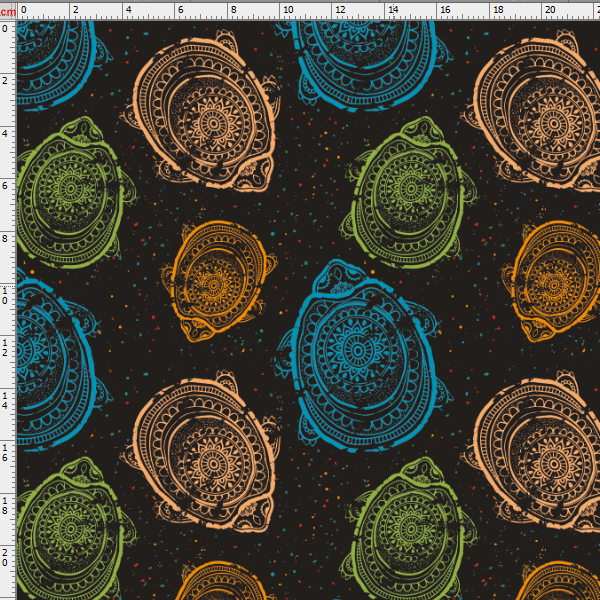
Task: Click the 4 mark on the vertical ruler
Action: pyautogui.click(x=5, y=133)
